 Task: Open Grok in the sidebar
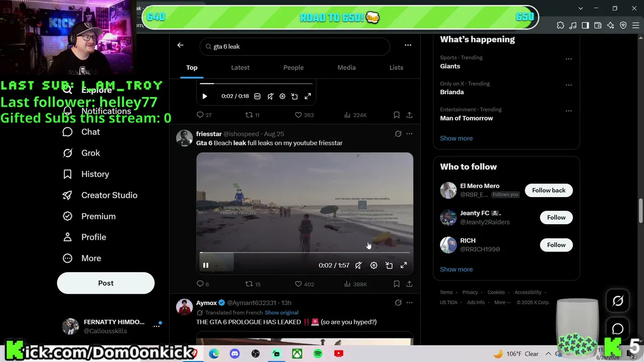(81, 153)
